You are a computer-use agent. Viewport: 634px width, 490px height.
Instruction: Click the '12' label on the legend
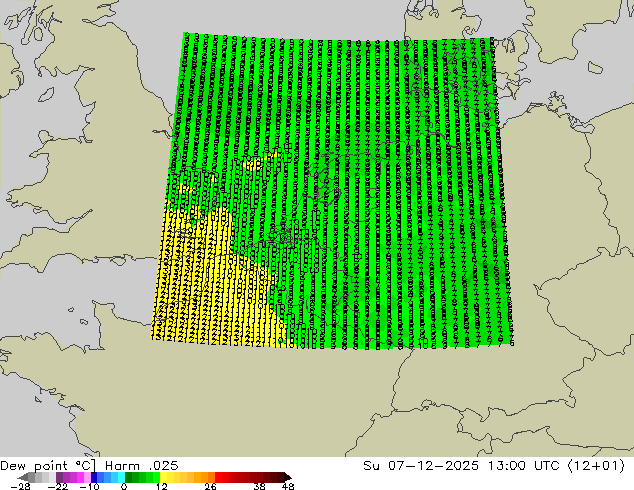coord(161,486)
